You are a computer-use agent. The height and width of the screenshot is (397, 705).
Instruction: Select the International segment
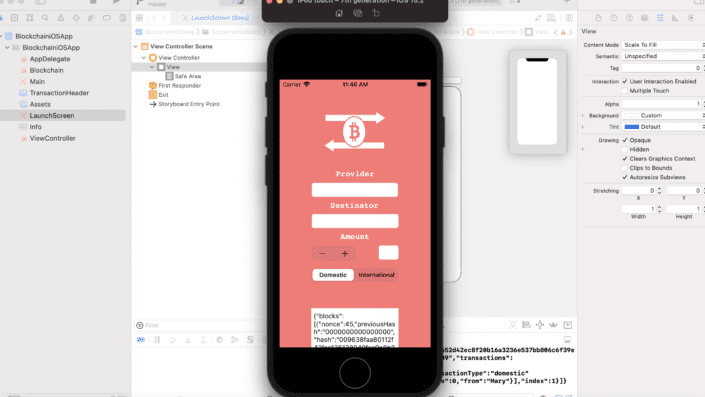click(x=376, y=275)
